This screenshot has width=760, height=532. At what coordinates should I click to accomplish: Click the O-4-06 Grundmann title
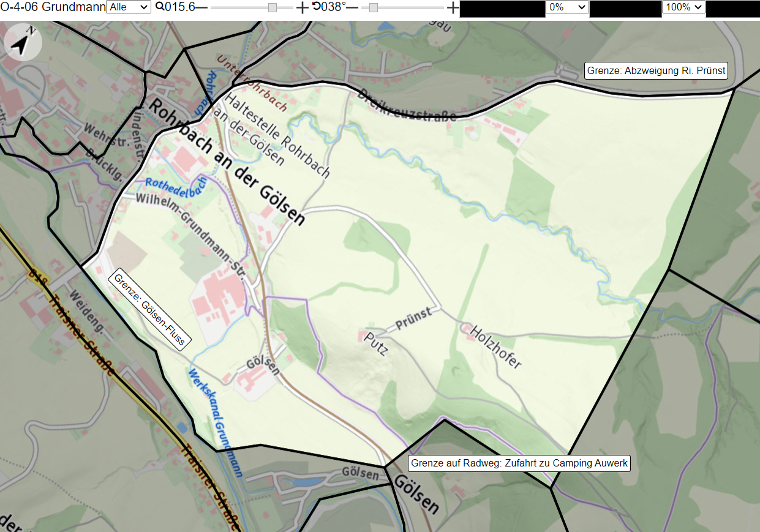coord(53,7)
